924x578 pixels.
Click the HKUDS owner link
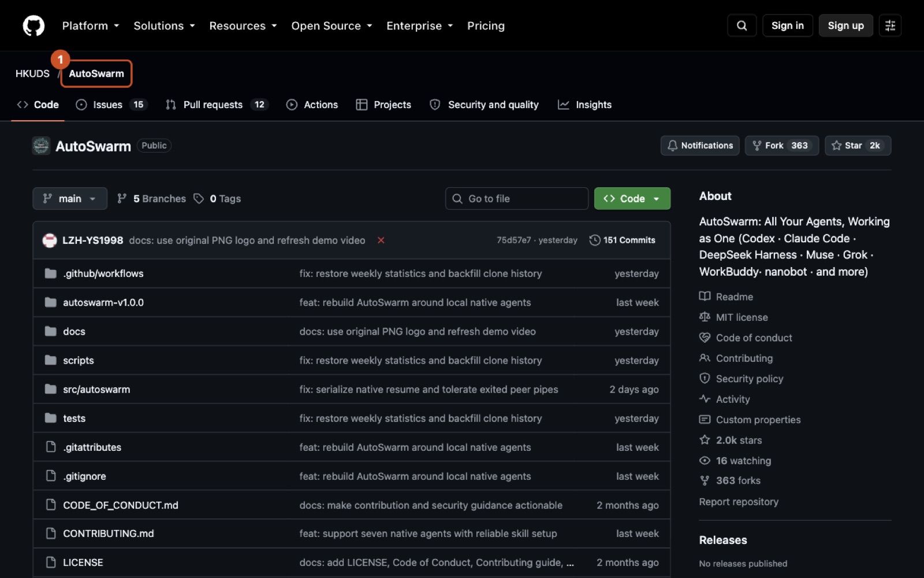[32, 73]
